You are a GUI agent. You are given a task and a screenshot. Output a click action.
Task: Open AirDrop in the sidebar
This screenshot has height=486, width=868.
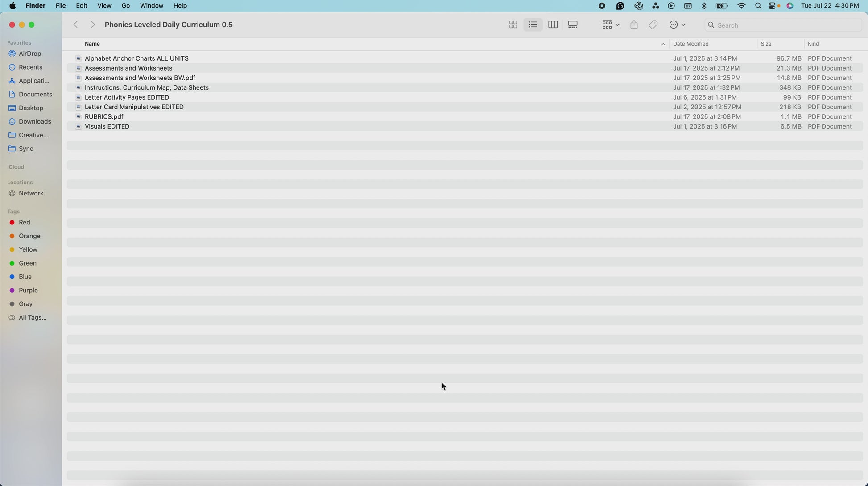[x=30, y=54]
